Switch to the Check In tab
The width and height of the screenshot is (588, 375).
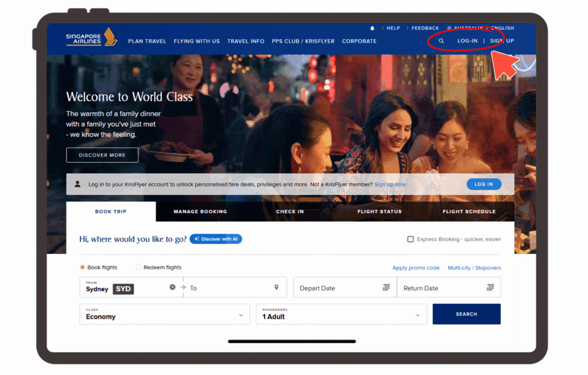point(290,212)
